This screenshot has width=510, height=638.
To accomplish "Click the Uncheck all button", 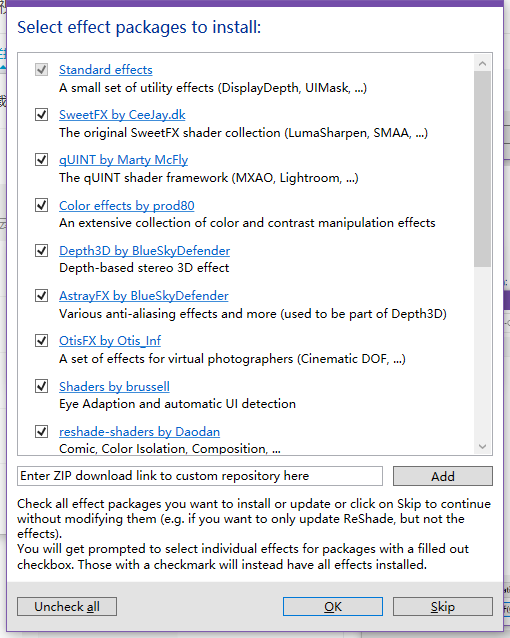I will click(x=67, y=607).
